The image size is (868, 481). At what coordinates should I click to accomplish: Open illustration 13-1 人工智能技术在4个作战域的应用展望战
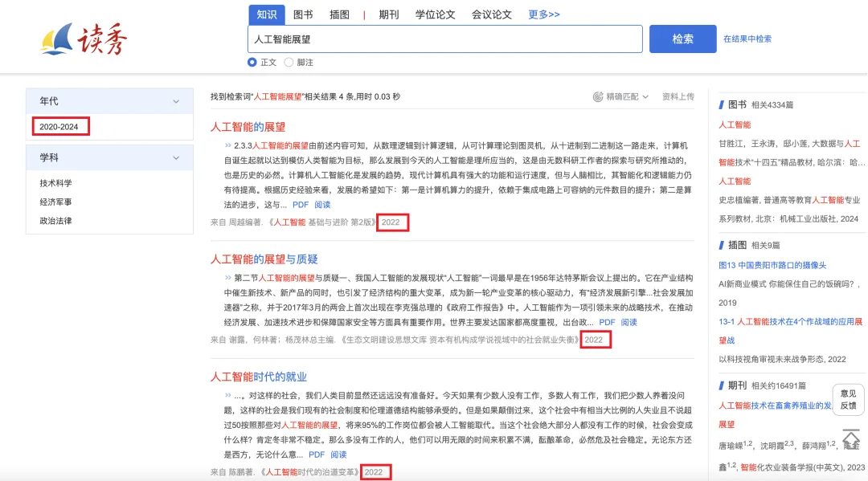(791, 331)
